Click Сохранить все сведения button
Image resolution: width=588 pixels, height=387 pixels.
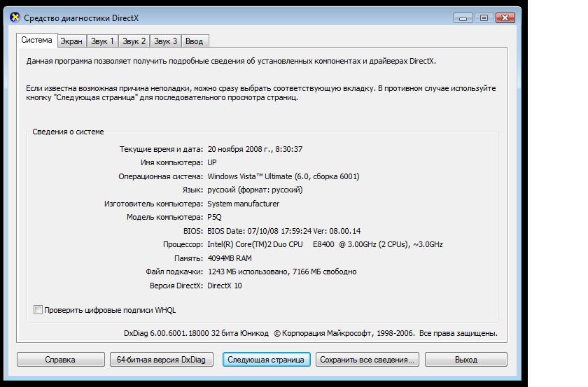click(367, 360)
